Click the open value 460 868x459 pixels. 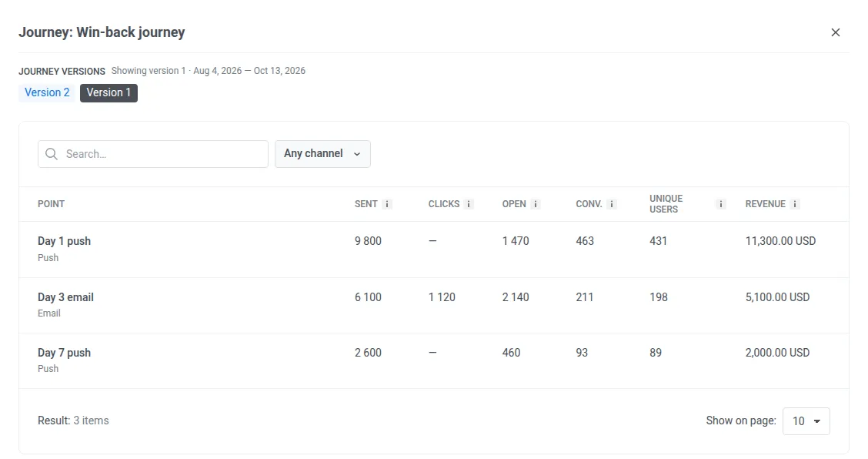(511, 353)
